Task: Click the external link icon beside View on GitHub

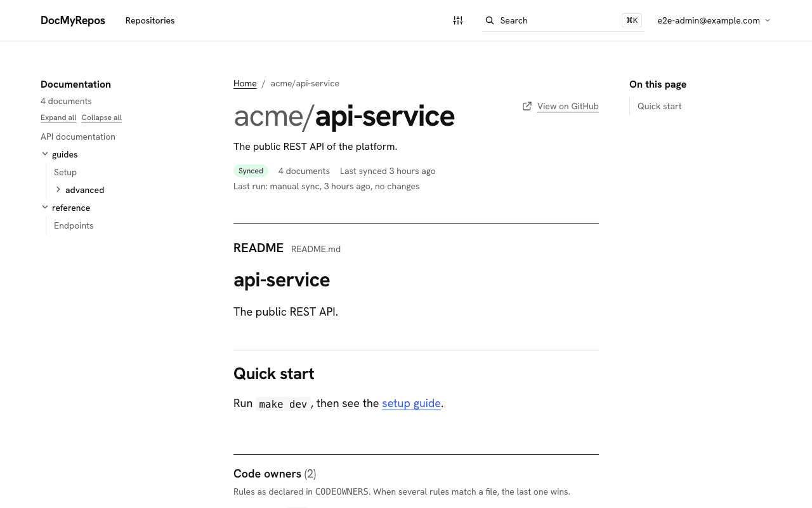Action: click(x=527, y=106)
